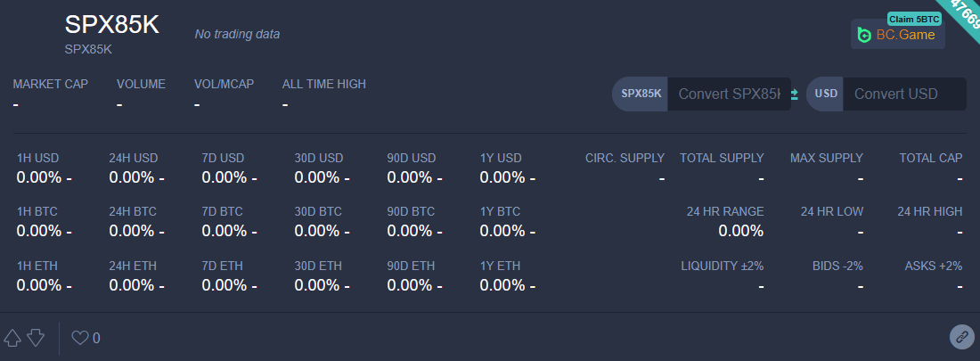Viewport: 980px width, 361px height.
Task: Focus the Convert SPX85K input field
Action: click(730, 94)
